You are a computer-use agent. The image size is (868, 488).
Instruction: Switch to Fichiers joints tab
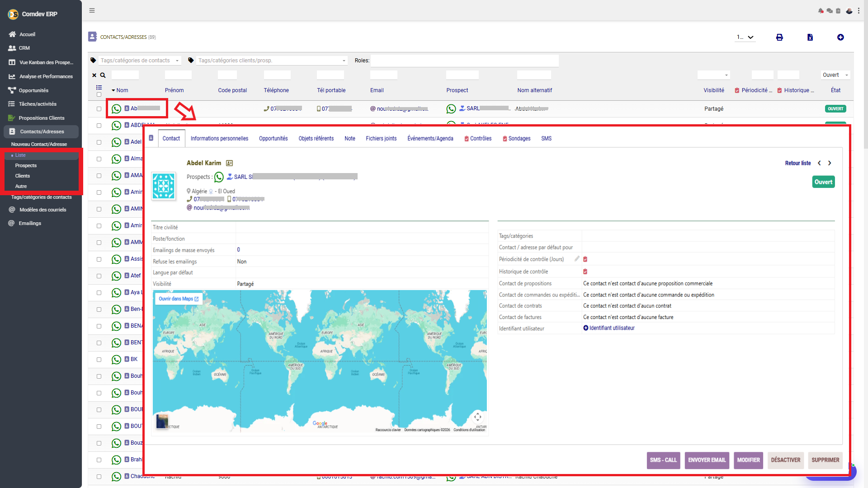381,139
